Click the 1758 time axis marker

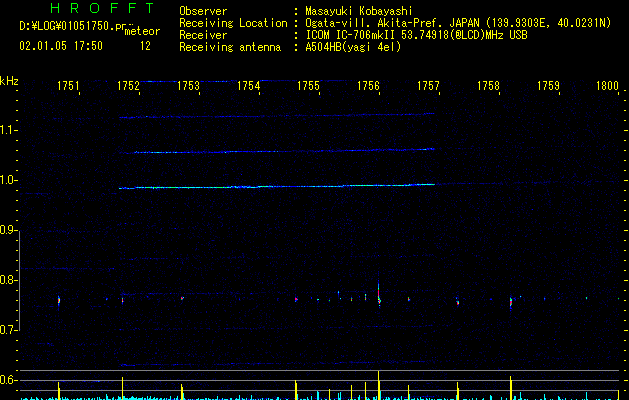point(488,86)
